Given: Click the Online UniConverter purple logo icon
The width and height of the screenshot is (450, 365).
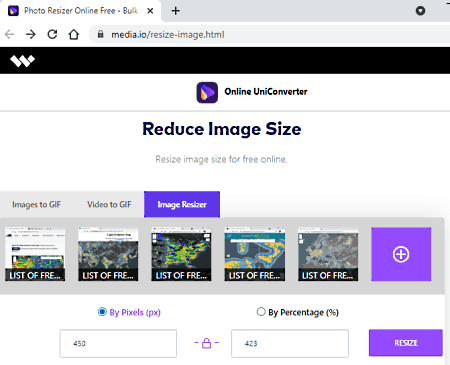Looking at the screenshot, I should 207,92.
